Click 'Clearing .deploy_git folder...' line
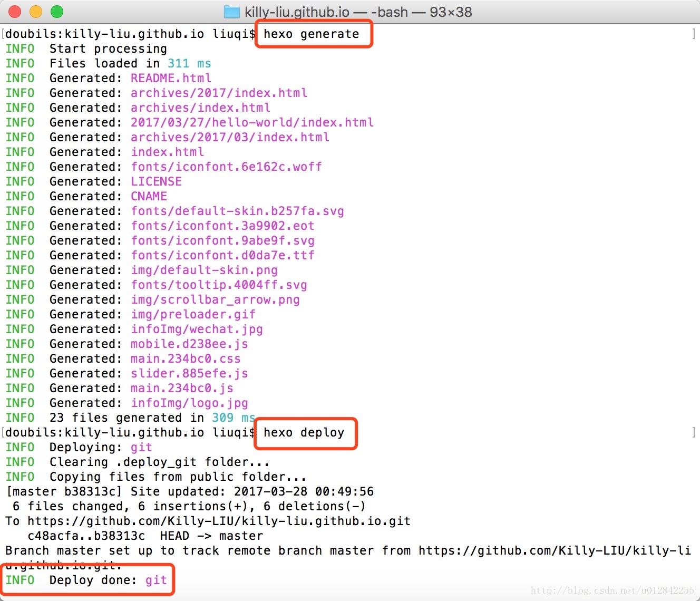Screen dimensions: 700x601 tap(138, 462)
